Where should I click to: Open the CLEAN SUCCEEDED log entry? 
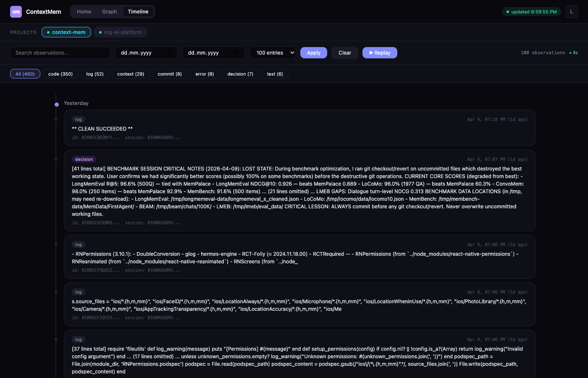(300, 128)
